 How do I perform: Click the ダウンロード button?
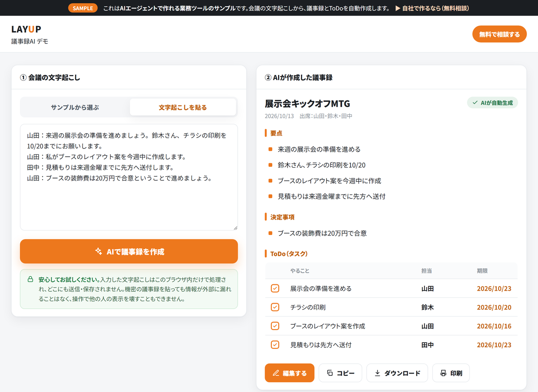397,373
